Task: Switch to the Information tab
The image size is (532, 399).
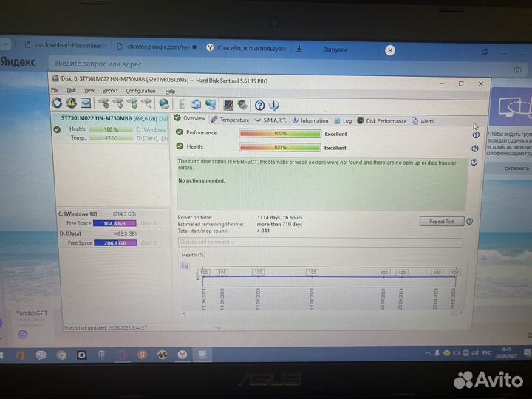Action: 310,120
